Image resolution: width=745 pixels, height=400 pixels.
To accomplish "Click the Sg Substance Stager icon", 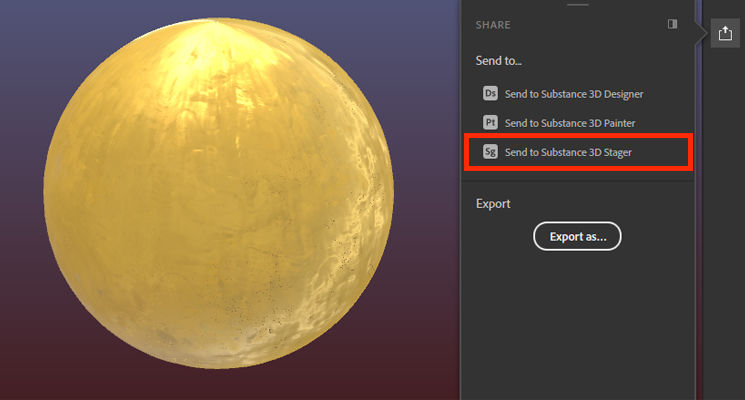I will coord(490,152).
